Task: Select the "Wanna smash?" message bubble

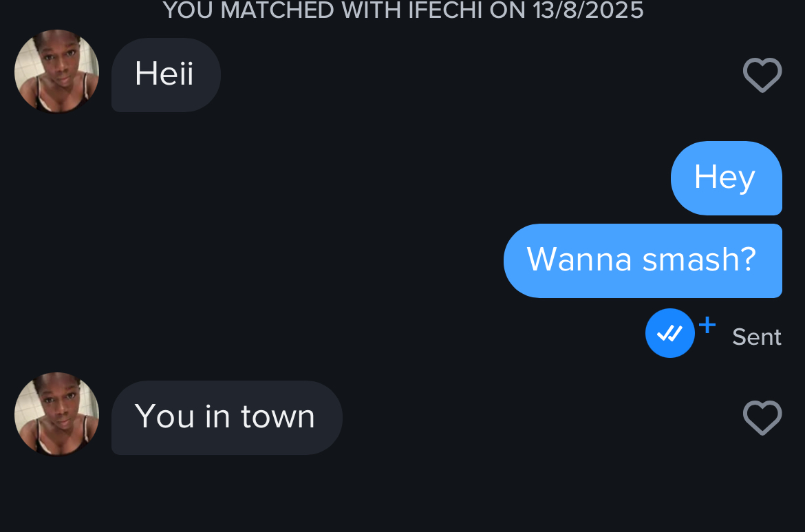Action: coord(643,261)
